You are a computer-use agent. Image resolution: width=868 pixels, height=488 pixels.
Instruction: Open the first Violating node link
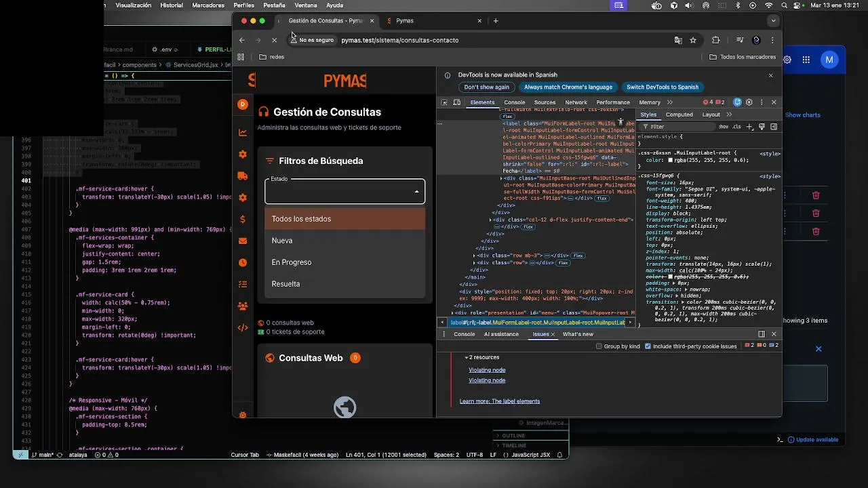click(x=487, y=370)
